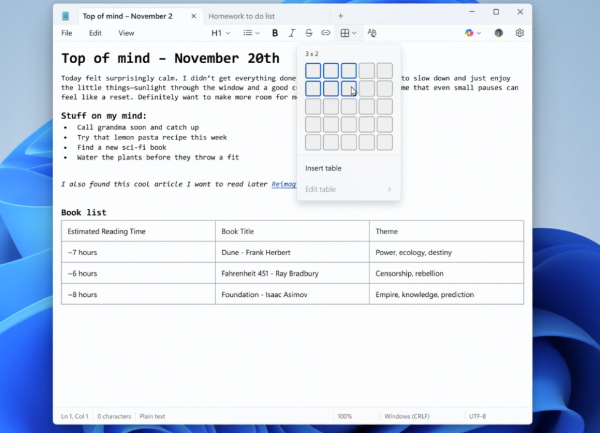Open the File menu
The image size is (600, 433).
67,33
